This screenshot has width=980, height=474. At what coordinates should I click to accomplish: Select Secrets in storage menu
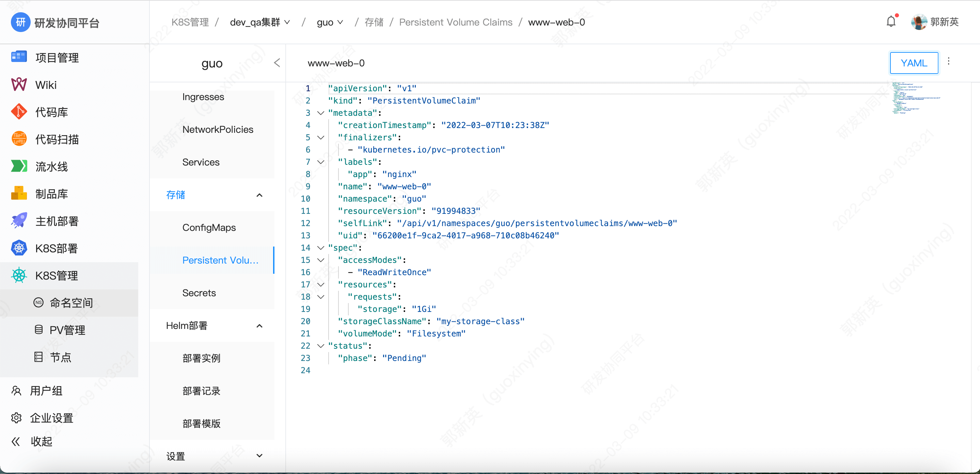(x=199, y=293)
